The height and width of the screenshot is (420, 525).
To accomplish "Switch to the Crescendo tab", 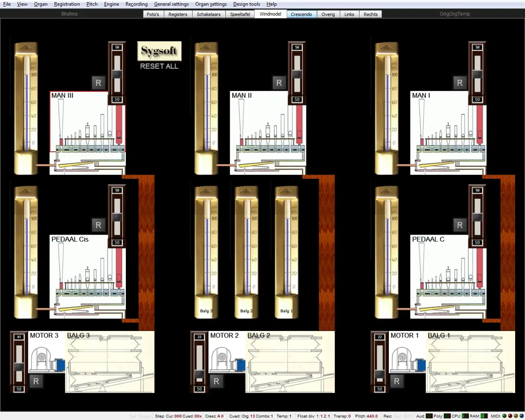I will click(301, 14).
